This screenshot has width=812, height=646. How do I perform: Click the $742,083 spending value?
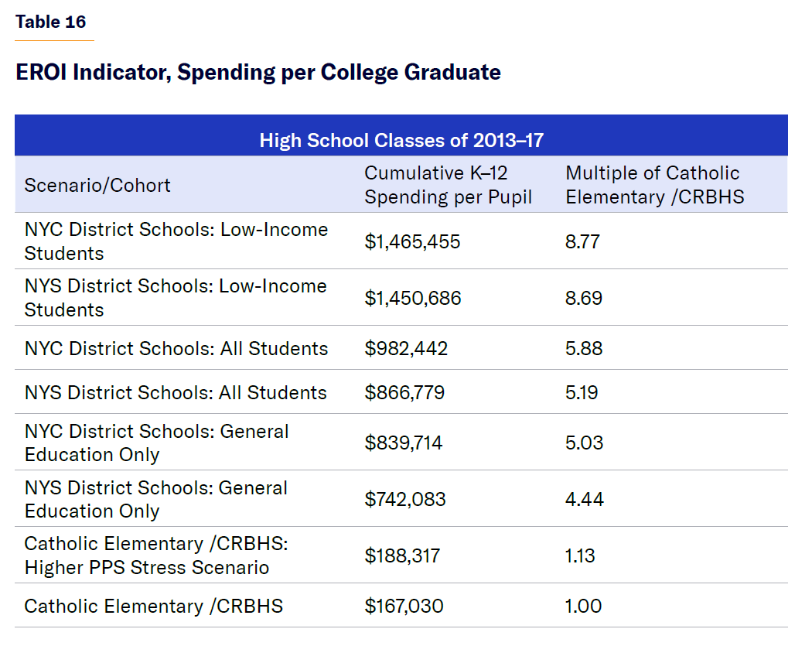[x=405, y=499]
